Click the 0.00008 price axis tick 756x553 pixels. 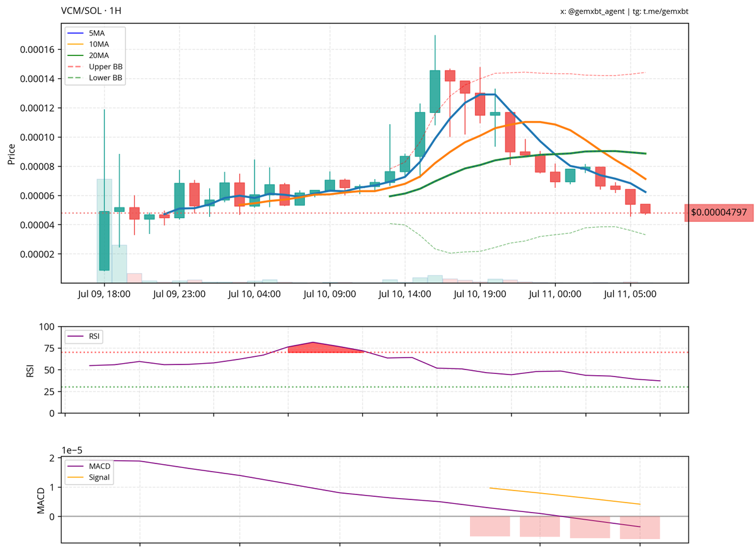[x=37, y=166]
